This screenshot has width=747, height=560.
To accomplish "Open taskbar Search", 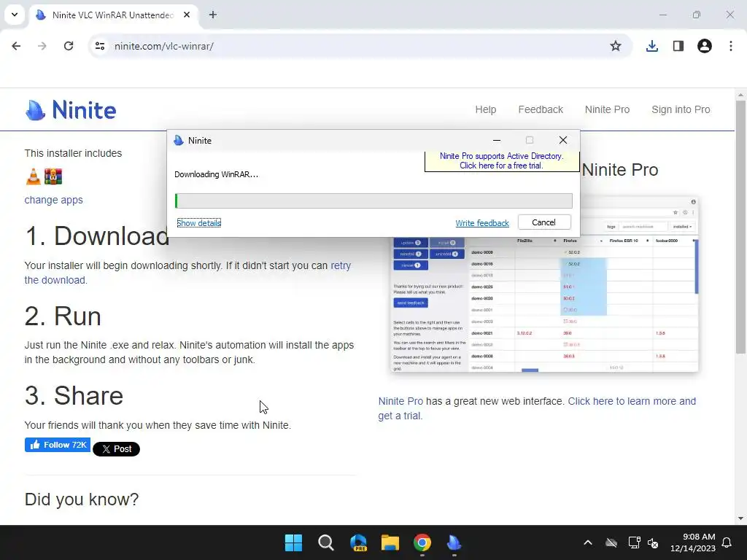I will click(326, 542).
